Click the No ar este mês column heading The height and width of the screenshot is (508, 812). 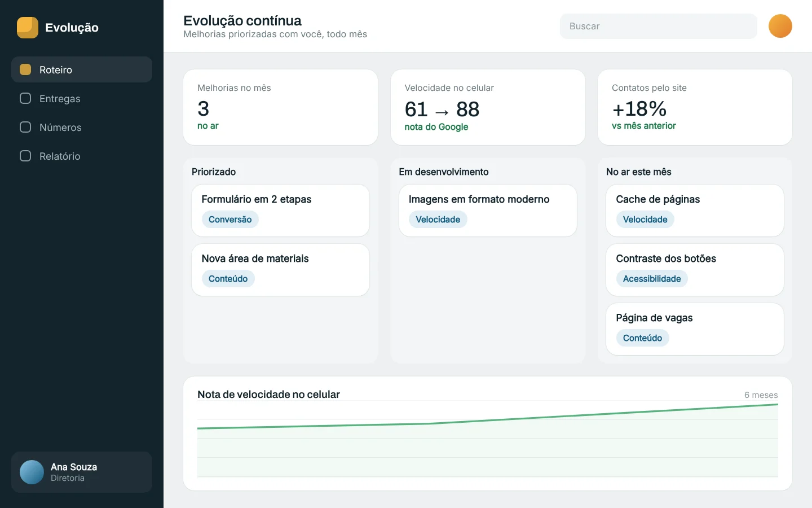coord(639,172)
